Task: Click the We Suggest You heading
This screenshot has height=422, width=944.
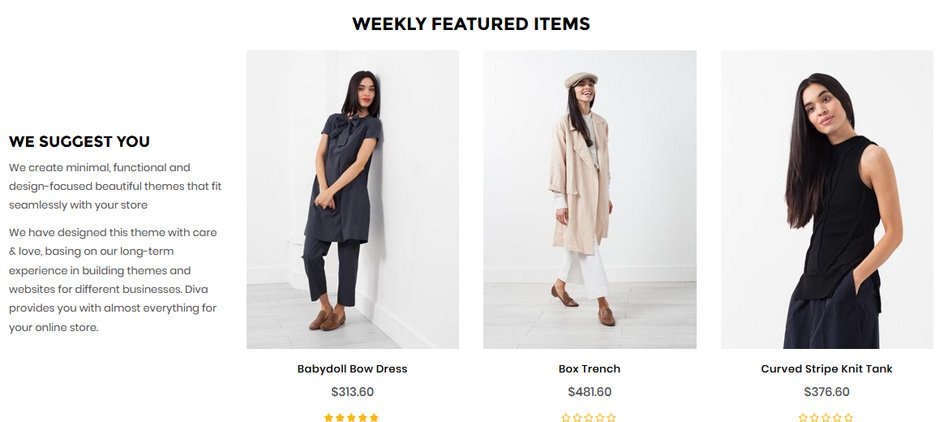Action: pos(80,142)
